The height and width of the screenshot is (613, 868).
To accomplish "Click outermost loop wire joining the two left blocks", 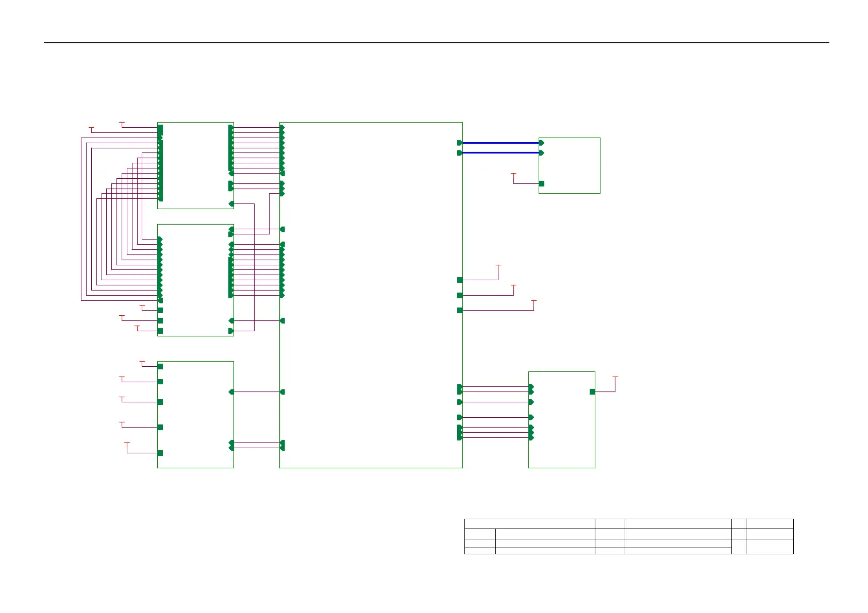I will tap(81, 219).
